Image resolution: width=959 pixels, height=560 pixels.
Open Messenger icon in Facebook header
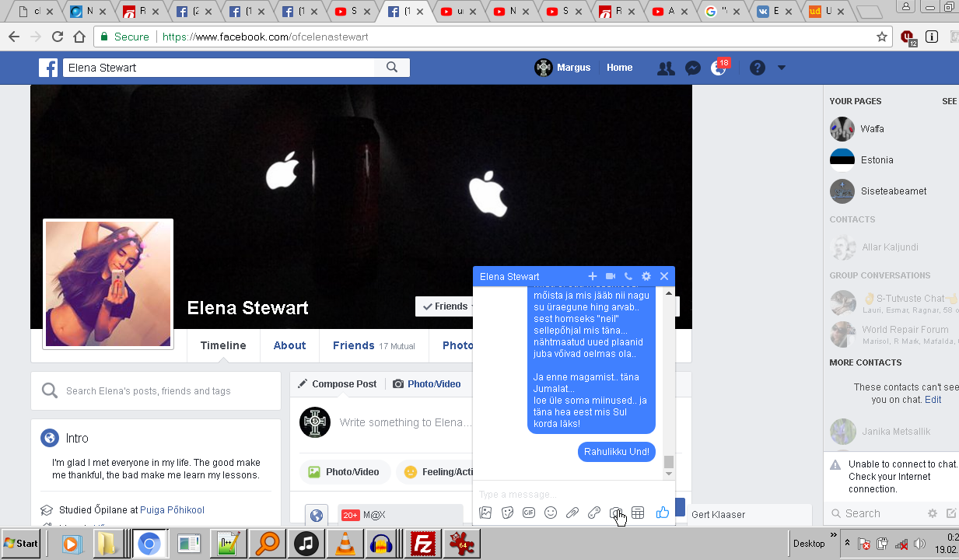(x=693, y=68)
